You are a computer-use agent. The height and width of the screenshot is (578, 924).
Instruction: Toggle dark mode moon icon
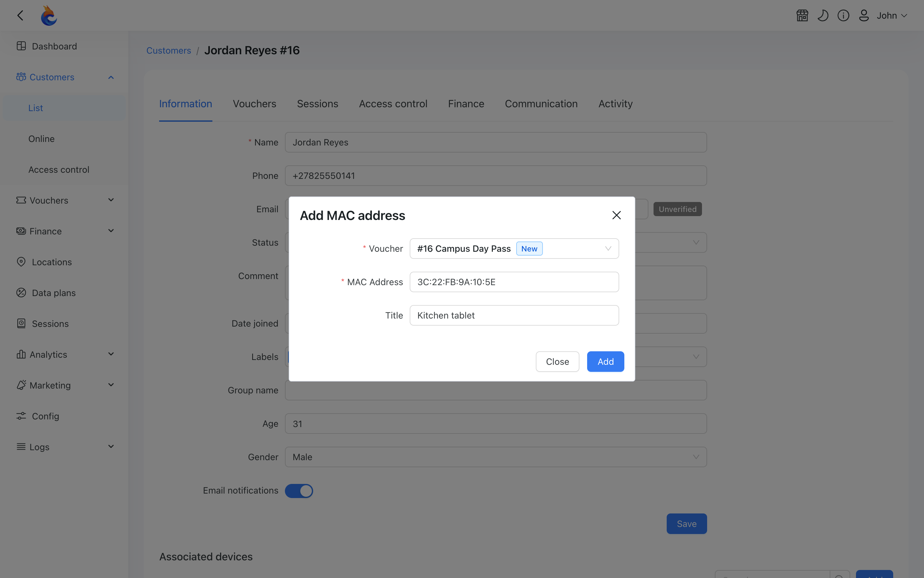coord(823,16)
